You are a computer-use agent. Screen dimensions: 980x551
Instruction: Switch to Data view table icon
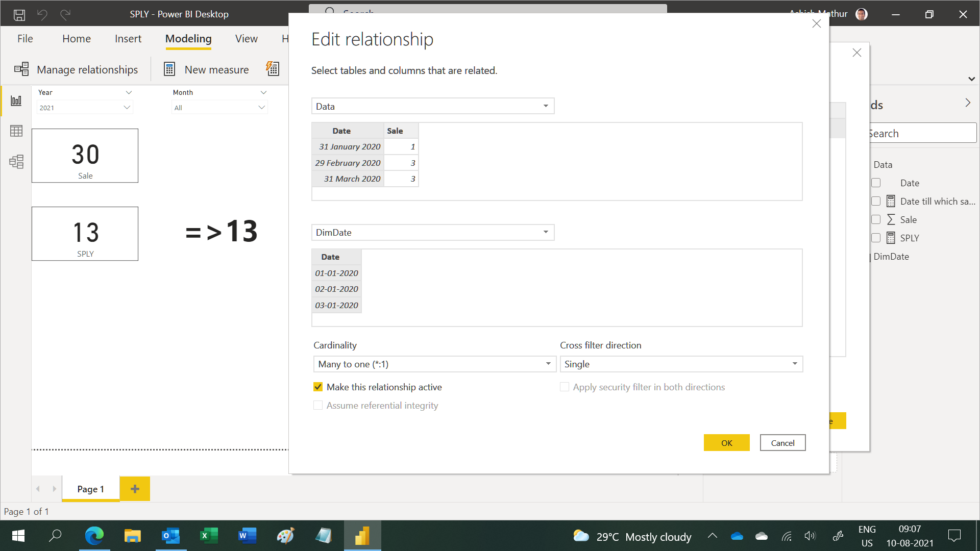[x=16, y=131]
